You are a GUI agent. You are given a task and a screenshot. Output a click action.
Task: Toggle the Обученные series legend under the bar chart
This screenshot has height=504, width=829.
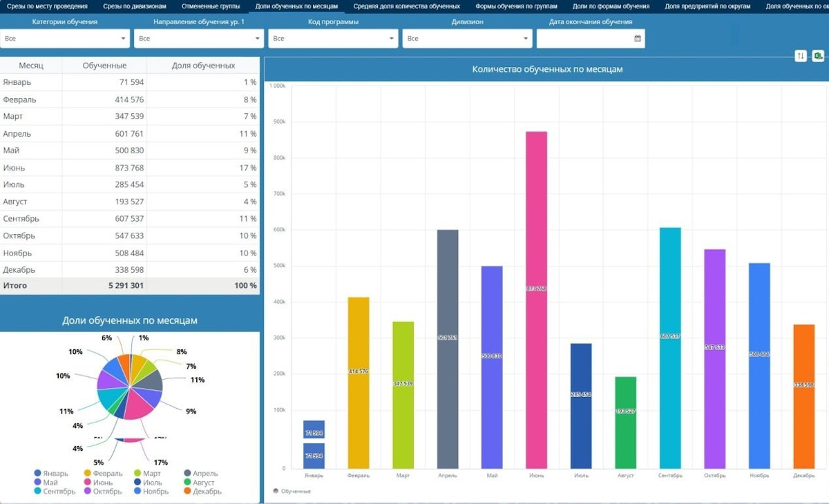click(292, 491)
